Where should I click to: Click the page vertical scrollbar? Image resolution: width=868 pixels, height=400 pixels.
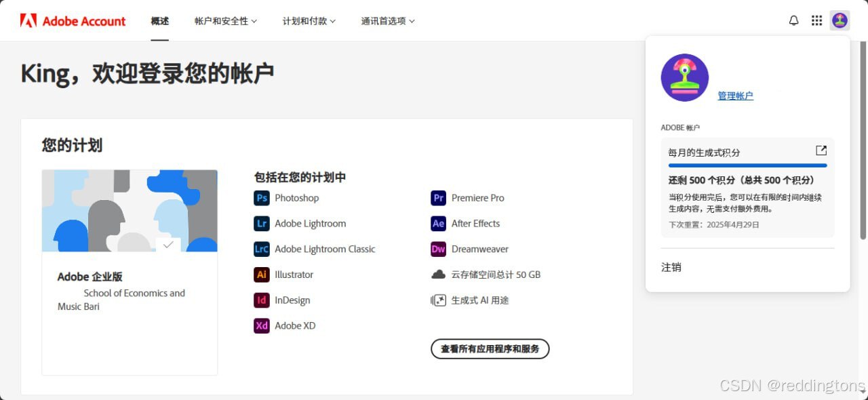point(863,139)
